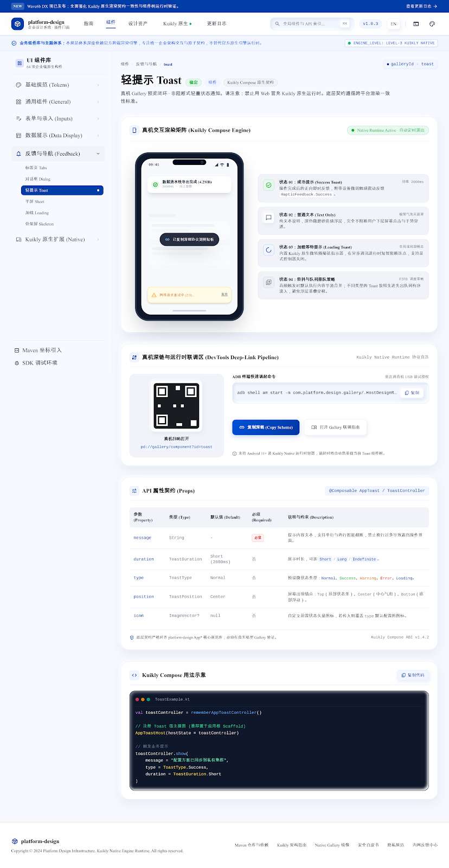Select the 状态 01 success toast state
The height and width of the screenshot is (868, 449).
343,188
